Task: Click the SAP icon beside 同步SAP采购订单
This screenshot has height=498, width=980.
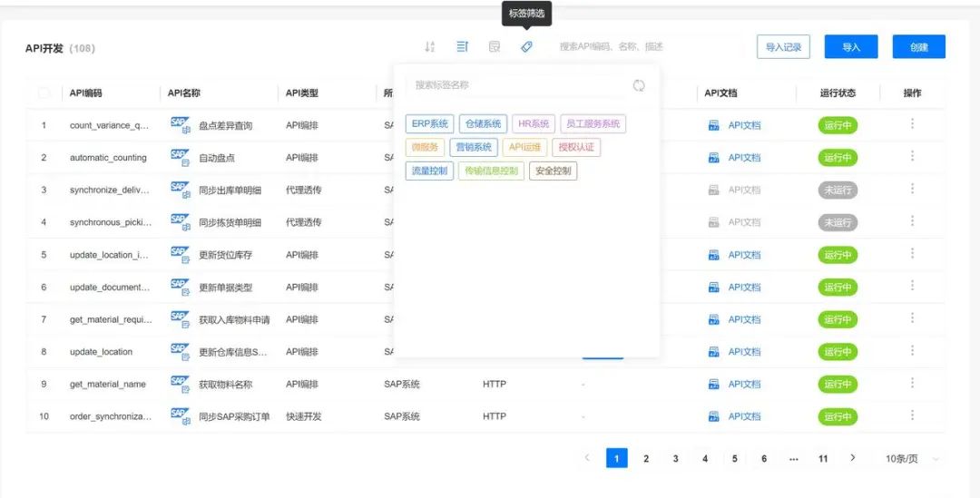Action: (180, 415)
